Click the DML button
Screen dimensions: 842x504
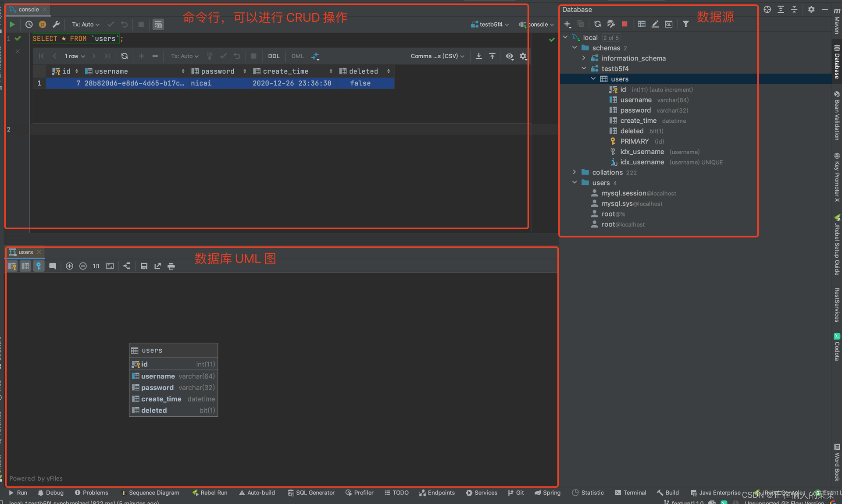pos(297,56)
